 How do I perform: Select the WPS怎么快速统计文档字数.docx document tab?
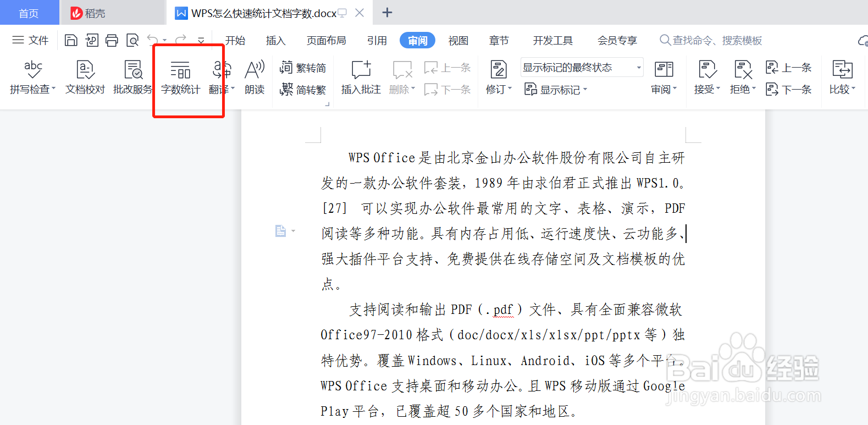pyautogui.click(x=264, y=13)
